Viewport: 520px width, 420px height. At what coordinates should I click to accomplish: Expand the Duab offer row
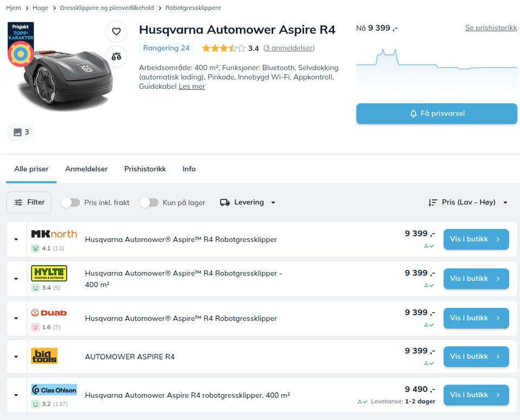click(x=16, y=318)
